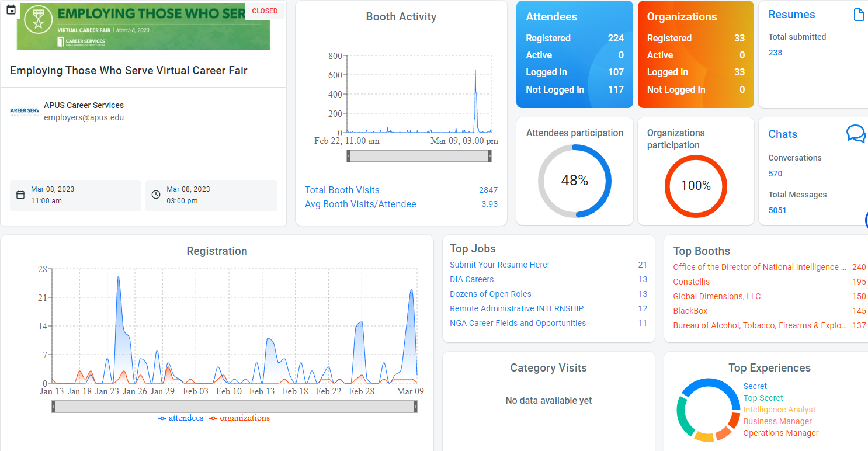This screenshot has height=451, width=868.
Task: Click the Resumes document icon
Action: point(859,15)
